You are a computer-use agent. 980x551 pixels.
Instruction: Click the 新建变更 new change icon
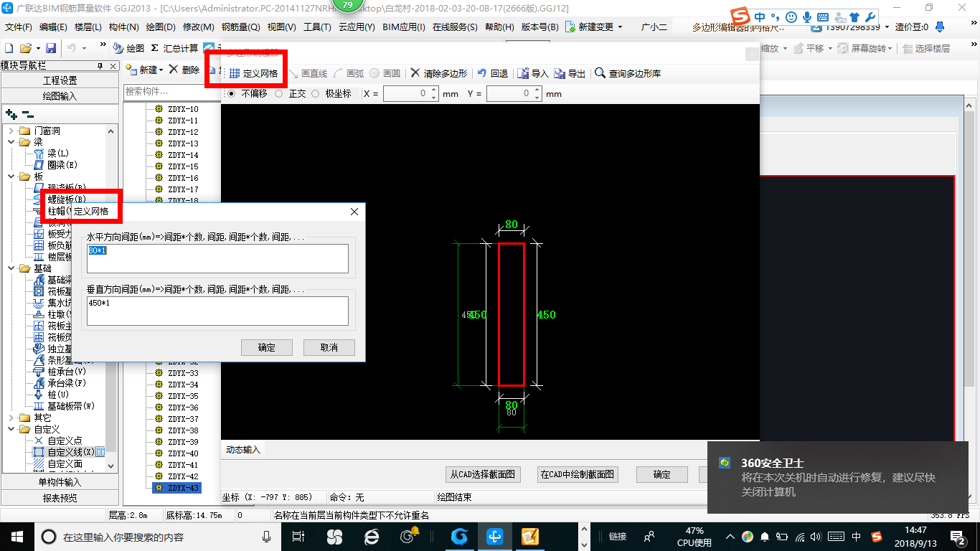pyautogui.click(x=570, y=27)
